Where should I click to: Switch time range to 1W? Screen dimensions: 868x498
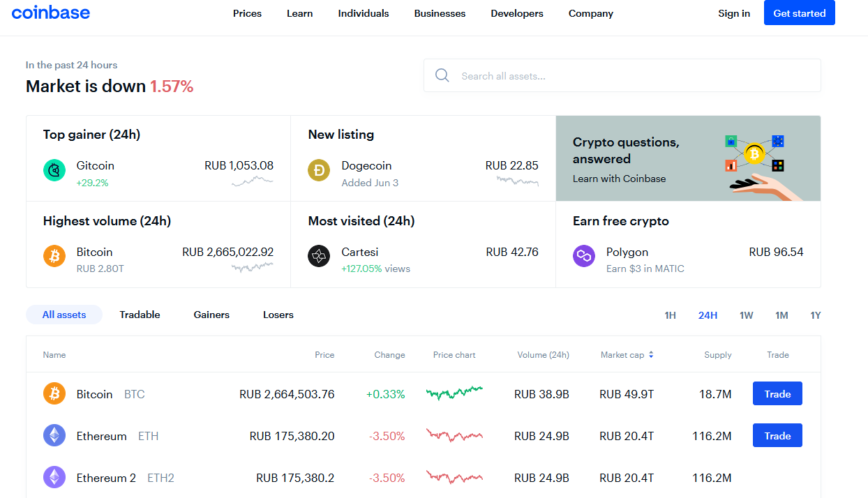tap(747, 315)
